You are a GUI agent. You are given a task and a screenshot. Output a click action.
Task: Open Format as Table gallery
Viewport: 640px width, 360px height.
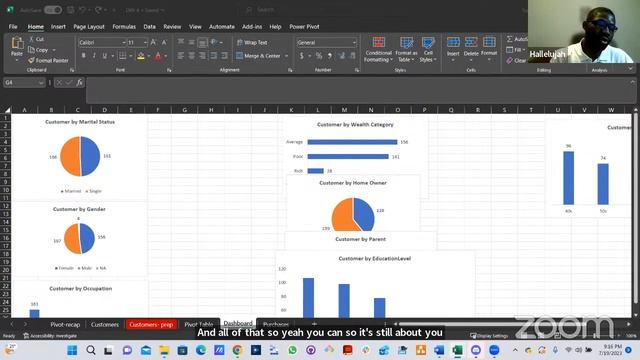pos(406,49)
